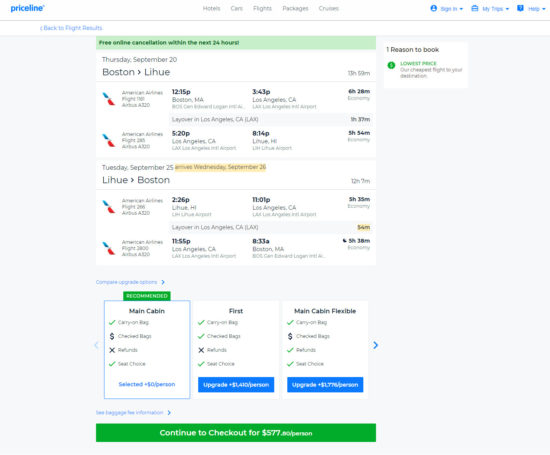This screenshot has width=550, height=455.
Task: Click Refunds checkmark in Main Cabin Flexible
Action: point(290,350)
